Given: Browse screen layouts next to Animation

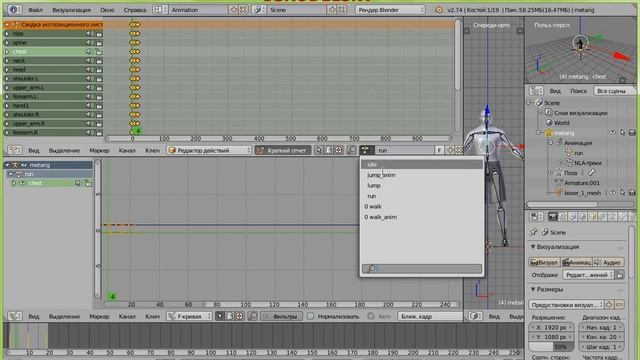Looking at the screenshot, I should 160,9.
